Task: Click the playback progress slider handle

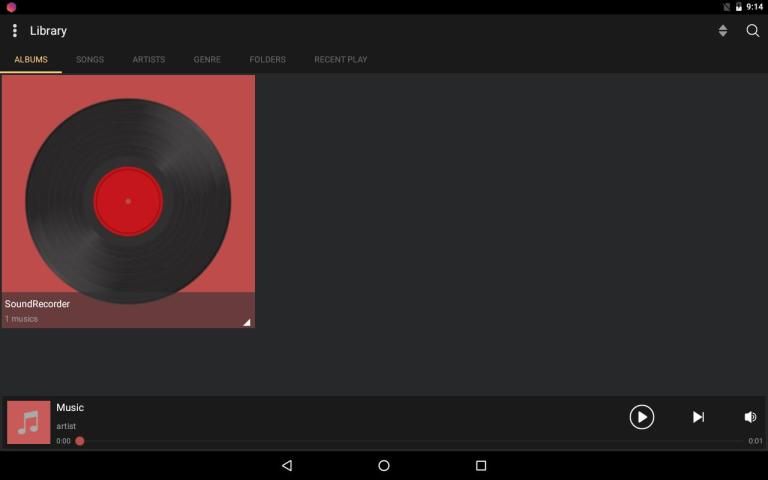Action: [x=80, y=441]
